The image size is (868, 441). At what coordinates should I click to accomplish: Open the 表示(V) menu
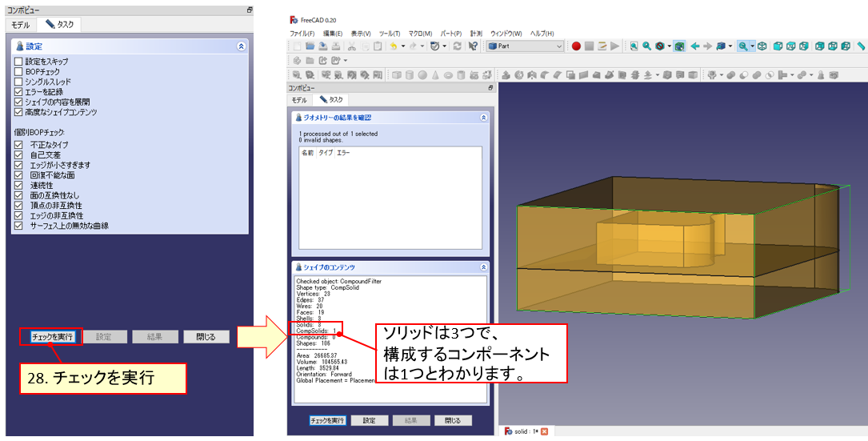[x=361, y=34]
